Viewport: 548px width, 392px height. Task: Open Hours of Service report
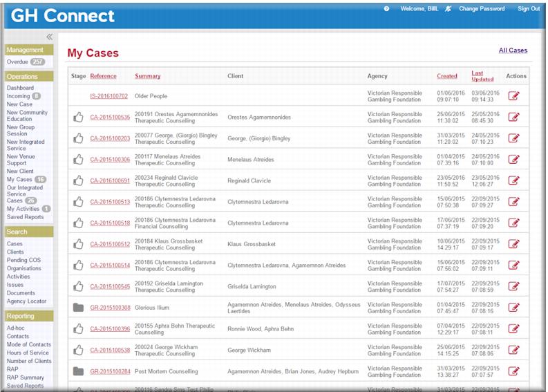28,353
